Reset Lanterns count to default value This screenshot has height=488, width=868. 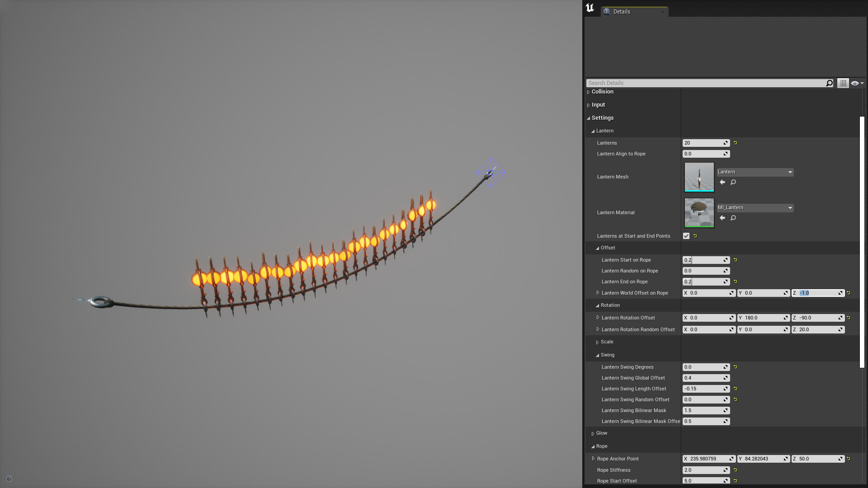pos(735,143)
